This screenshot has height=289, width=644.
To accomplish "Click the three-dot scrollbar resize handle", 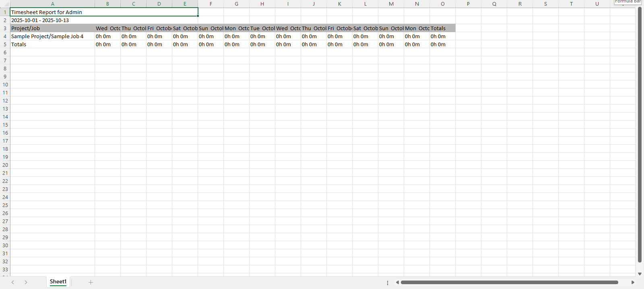I will (x=388, y=283).
